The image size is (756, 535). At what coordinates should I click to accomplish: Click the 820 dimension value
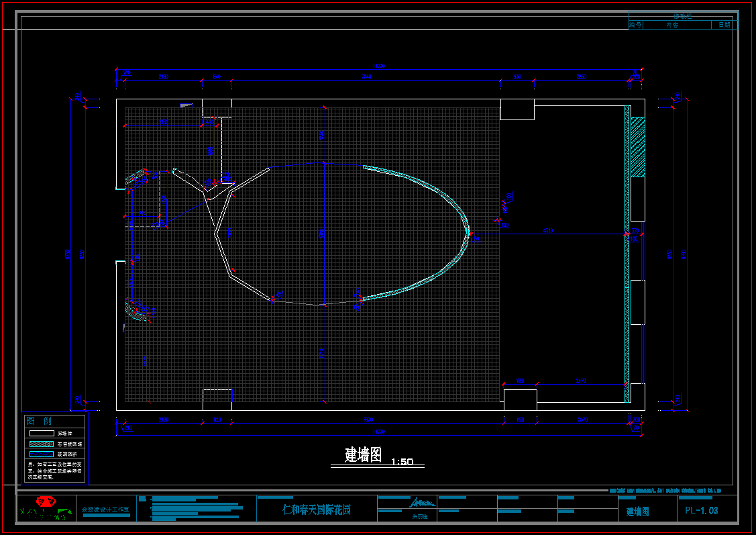click(x=217, y=420)
